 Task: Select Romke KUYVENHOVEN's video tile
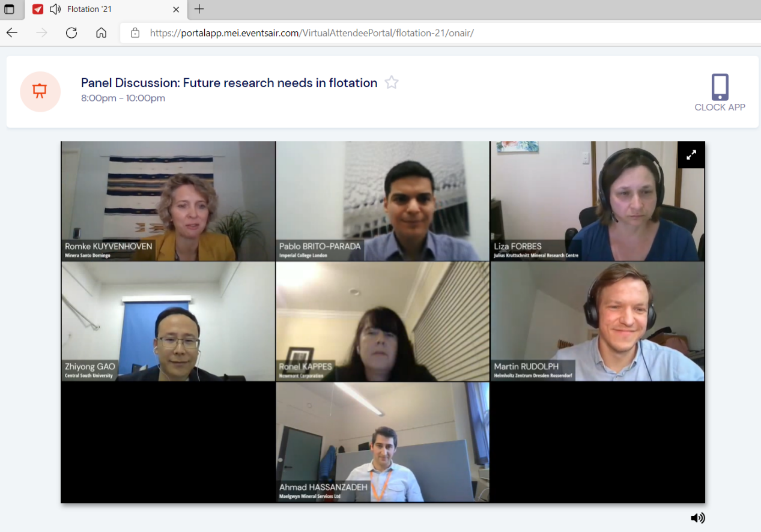click(168, 201)
